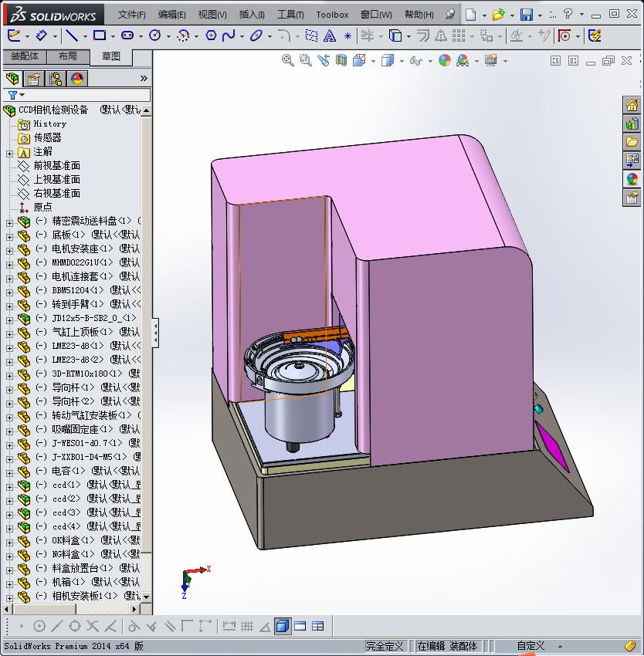Open File Explorer task pane folder icon
Viewport: 644px width, 656px height.
coord(632,142)
